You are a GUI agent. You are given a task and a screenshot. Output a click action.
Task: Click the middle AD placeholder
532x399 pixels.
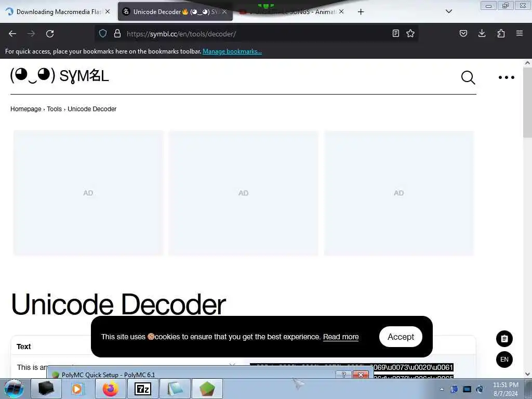click(243, 193)
